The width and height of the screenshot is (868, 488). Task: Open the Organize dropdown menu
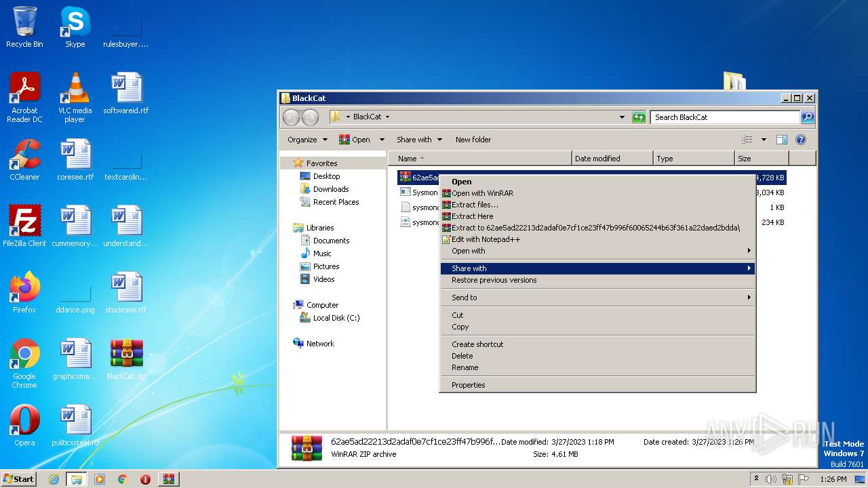[307, 140]
